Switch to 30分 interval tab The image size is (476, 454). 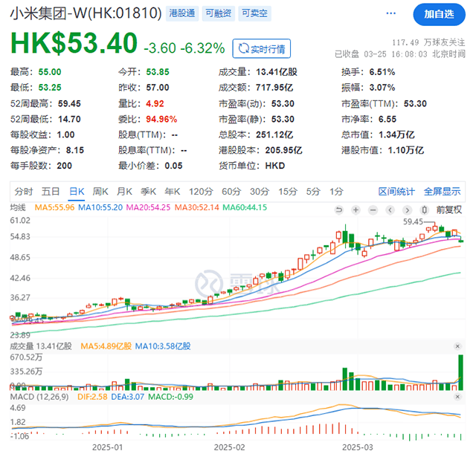coord(260,192)
